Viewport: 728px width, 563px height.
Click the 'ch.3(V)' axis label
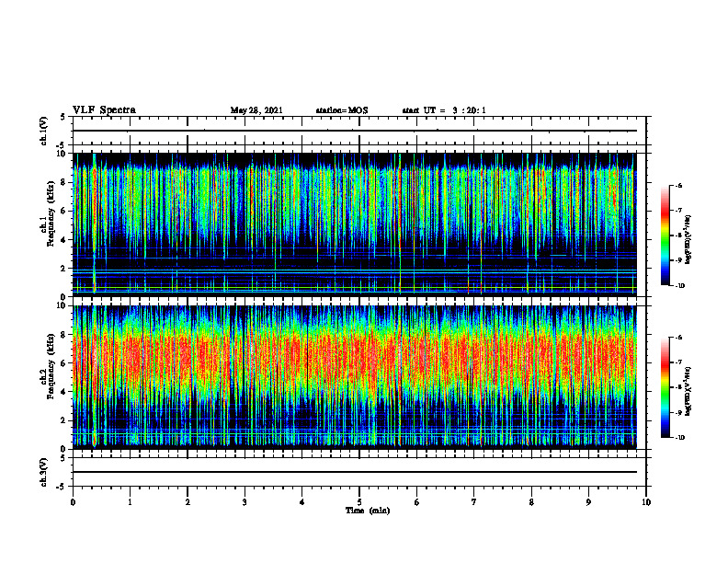click(x=43, y=473)
